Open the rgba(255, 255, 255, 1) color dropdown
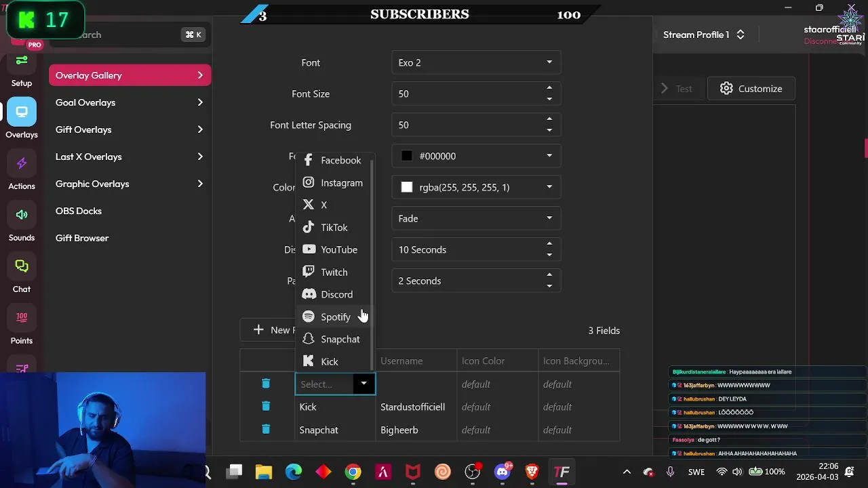868x488 pixels. [476, 187]
